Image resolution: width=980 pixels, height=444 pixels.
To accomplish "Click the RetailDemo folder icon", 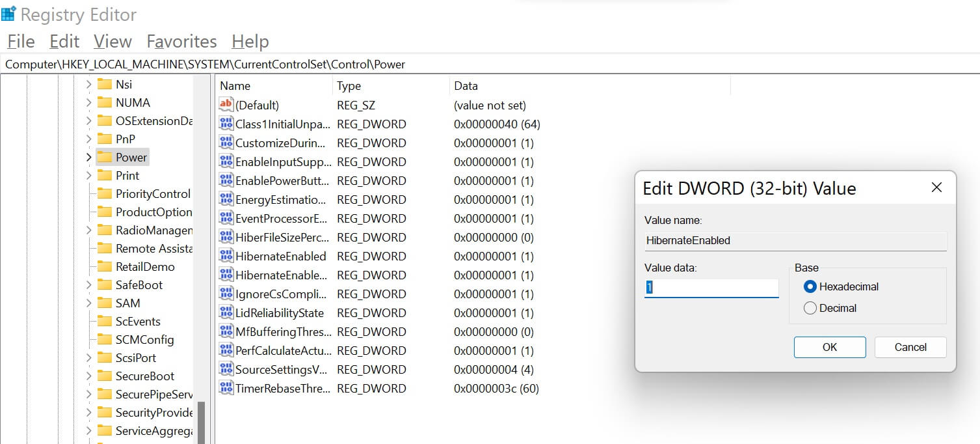I will click(105, 266).
